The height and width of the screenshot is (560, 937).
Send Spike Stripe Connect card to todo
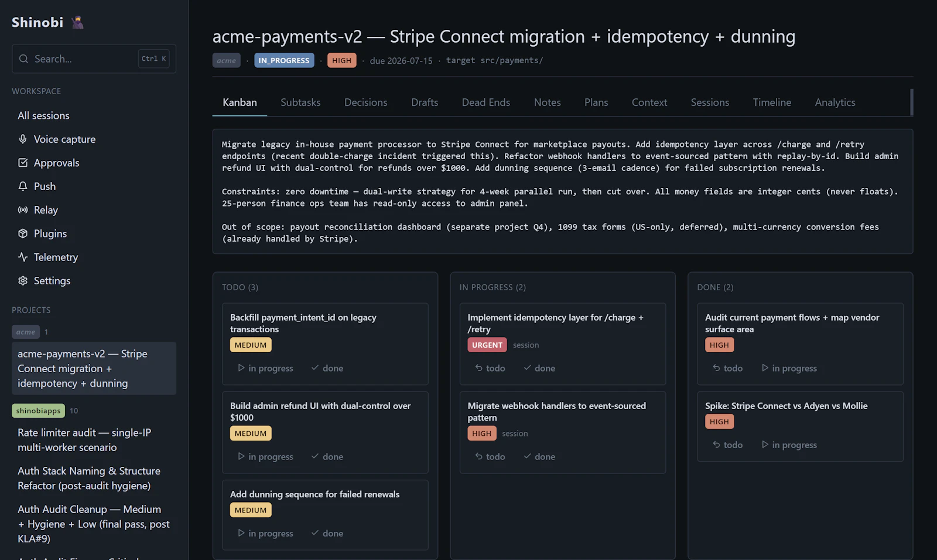tap(728, 445)
